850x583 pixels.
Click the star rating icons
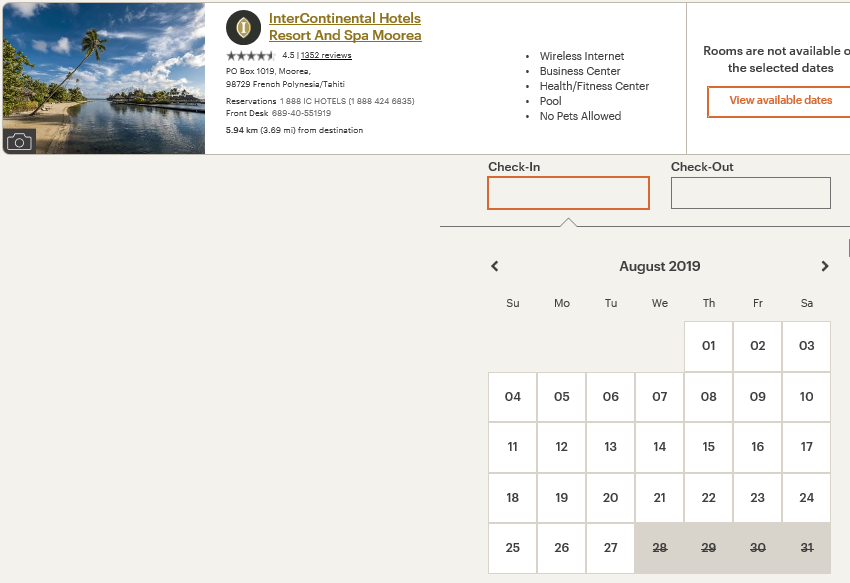pos(251,55)
